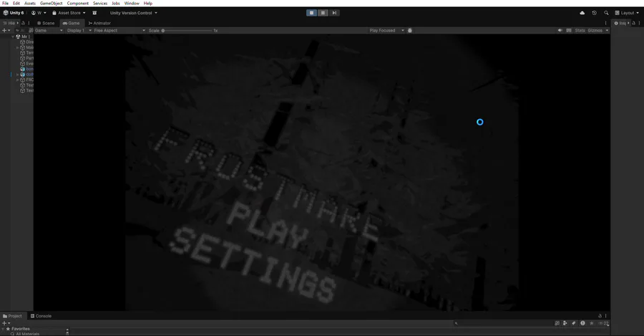Switch to the Hierarchy tab

10,23
